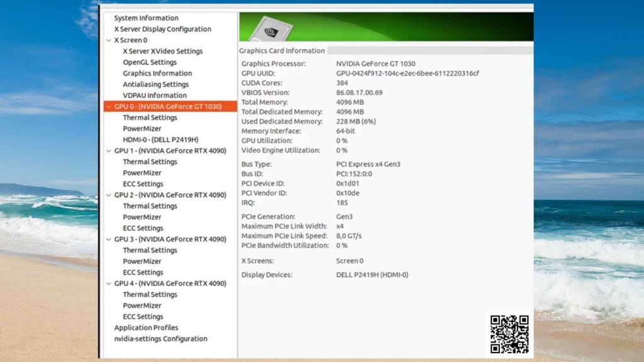Open System Information page

click(146, 18)
